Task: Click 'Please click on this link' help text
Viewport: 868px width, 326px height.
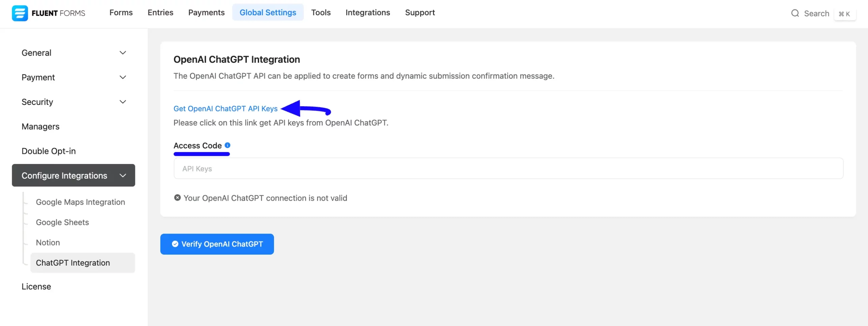Action: pos(281,123)
